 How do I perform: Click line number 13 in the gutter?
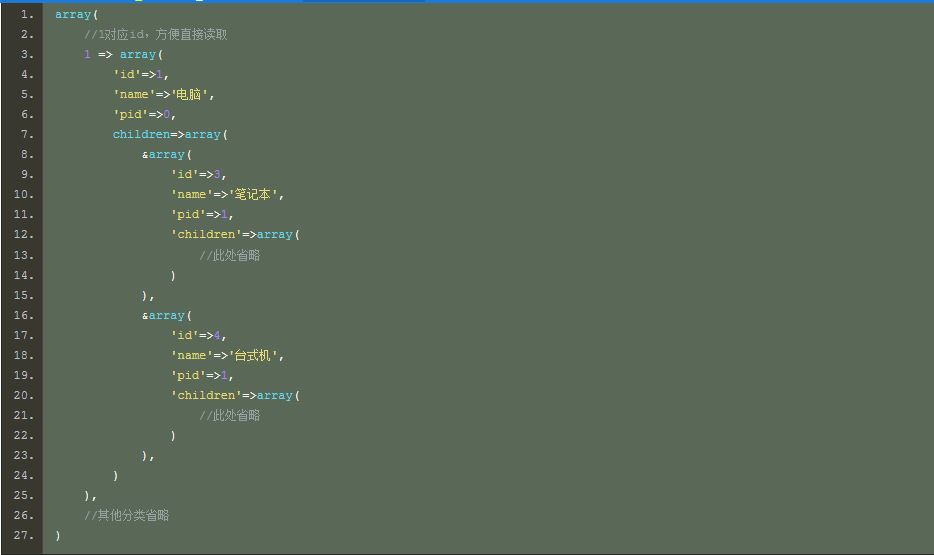click(x=24, y=255)
